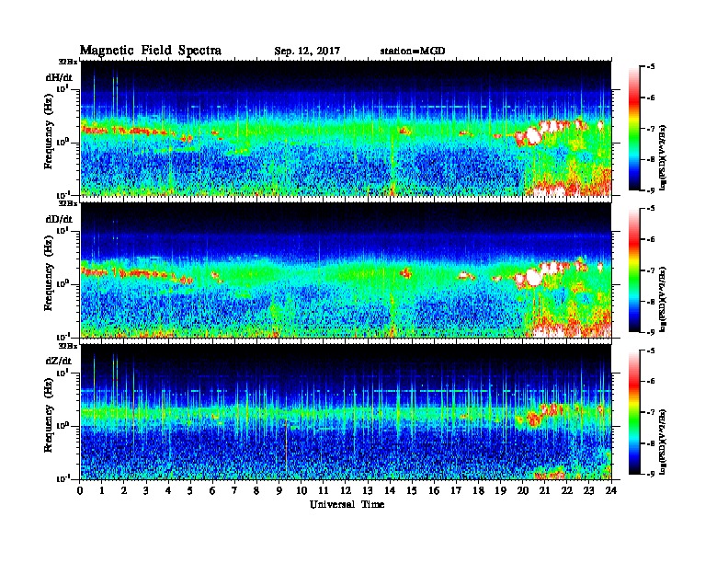Click the "-6" tick on dZ/dt color scale

[x=650, y=382]
